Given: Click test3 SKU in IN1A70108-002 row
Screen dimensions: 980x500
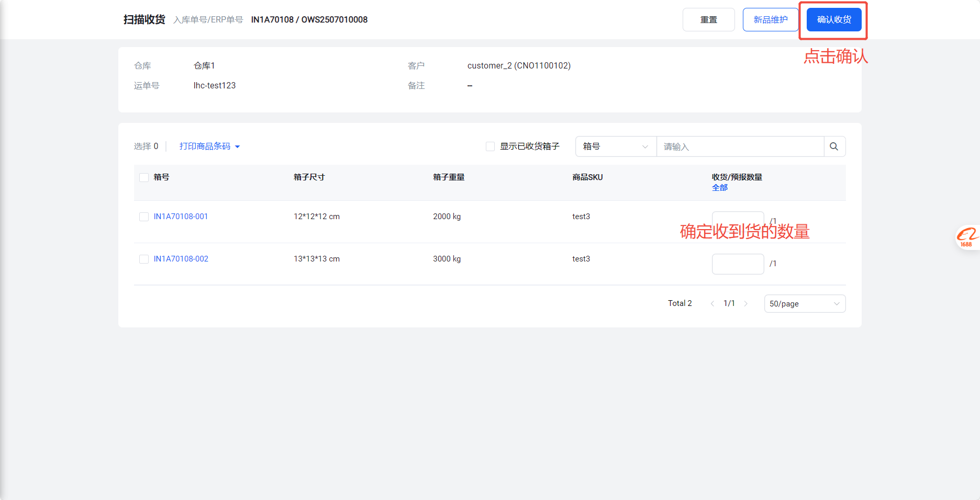Looking at the screenshot, I should tap(581, 259).
